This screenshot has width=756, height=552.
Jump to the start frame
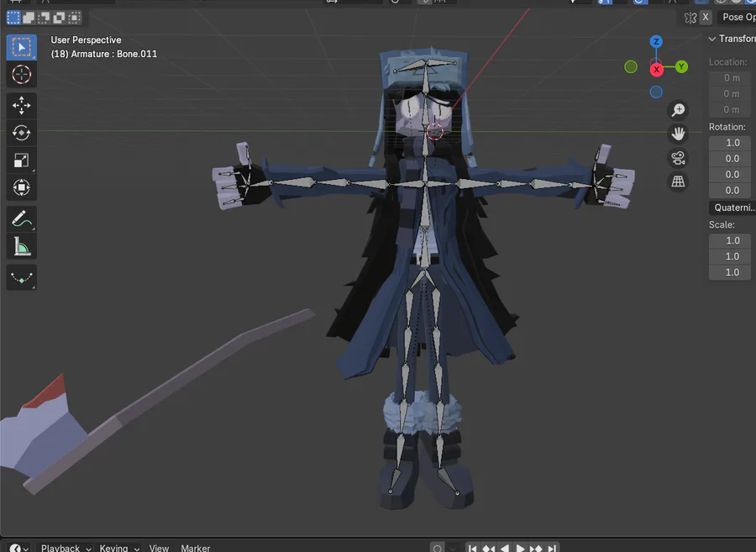click(473, 548)
